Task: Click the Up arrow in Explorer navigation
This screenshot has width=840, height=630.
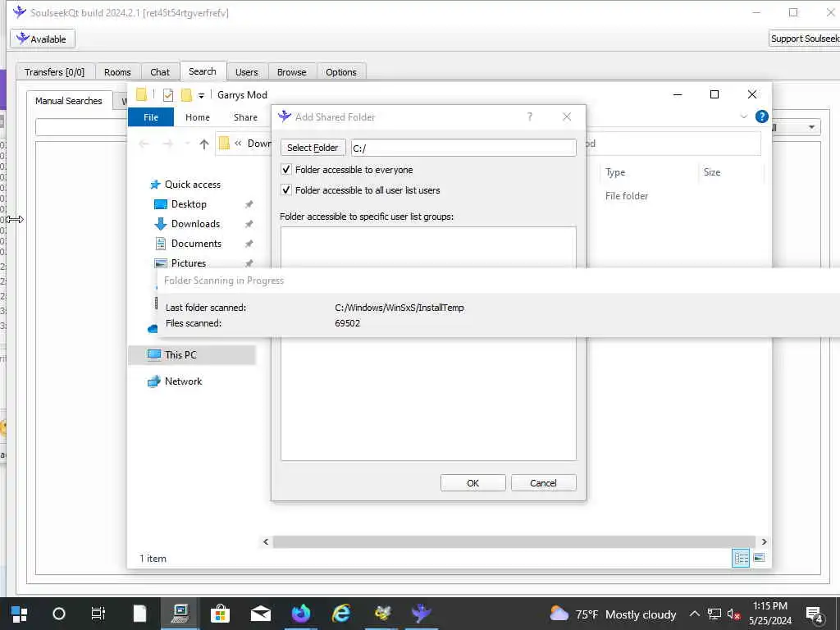Action: point(204,144)
